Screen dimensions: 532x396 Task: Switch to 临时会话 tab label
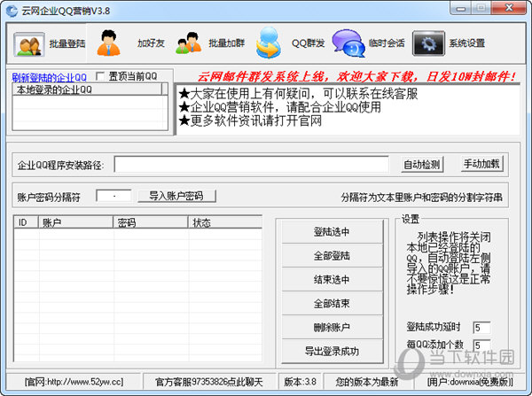pyautogui.click(x=387, y=43)
